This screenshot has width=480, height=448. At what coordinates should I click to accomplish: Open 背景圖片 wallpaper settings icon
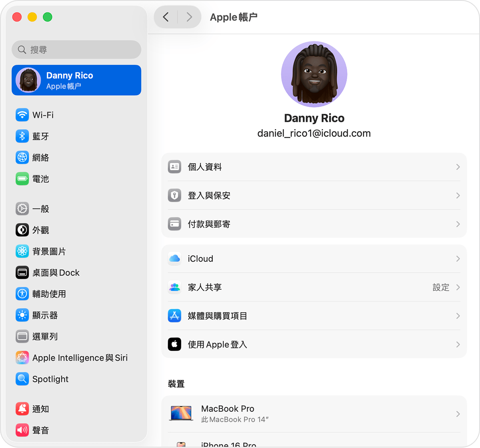pyautogui.click(x=22, y=251)
